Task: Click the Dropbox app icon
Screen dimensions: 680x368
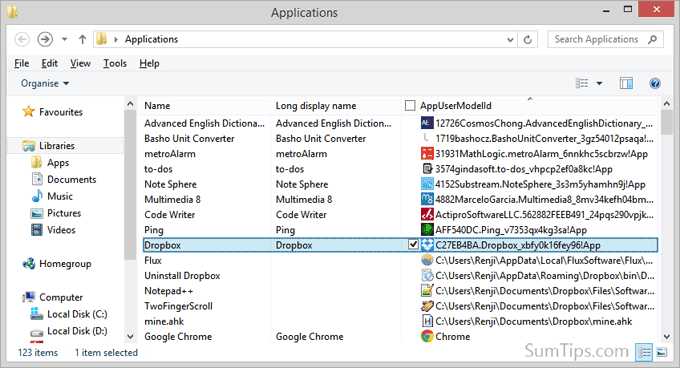Action: pyautogui.click(x=427, y=245)
